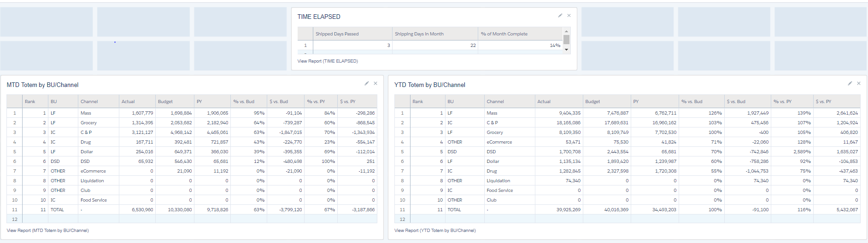Click the eCommerce channel cell in YTD table

coord(499,142)
